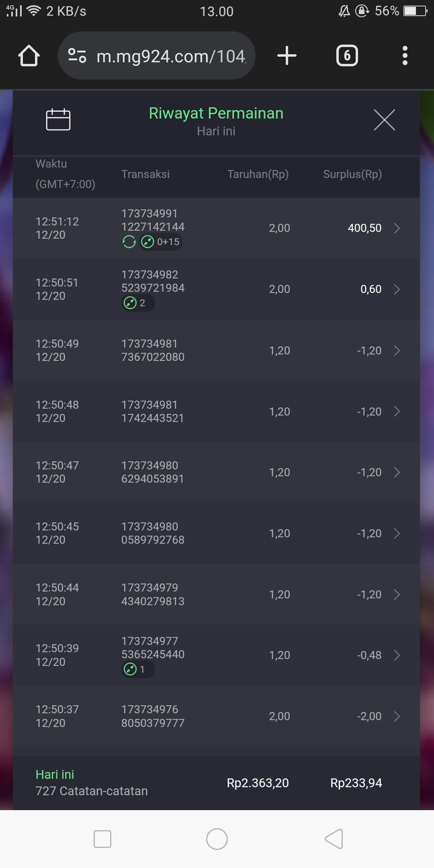
Task: Expand the 0,60 surplus record details
Action: (397, 289)
